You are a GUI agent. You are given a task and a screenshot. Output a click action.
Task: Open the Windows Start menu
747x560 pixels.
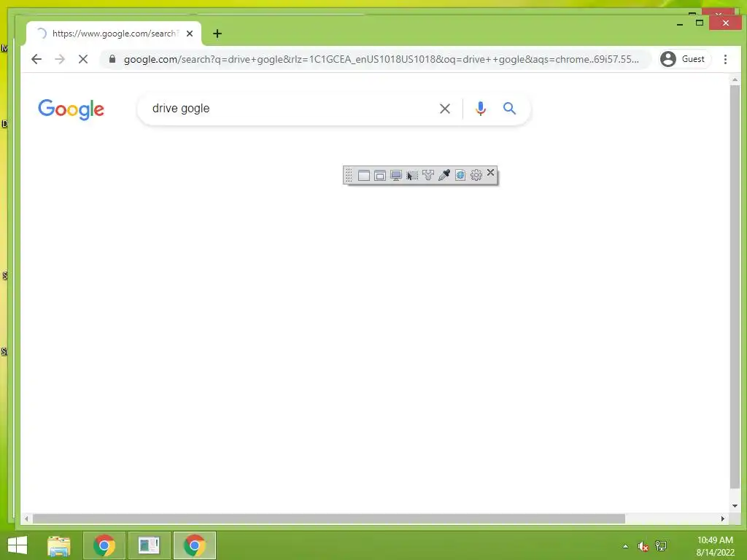18,545
